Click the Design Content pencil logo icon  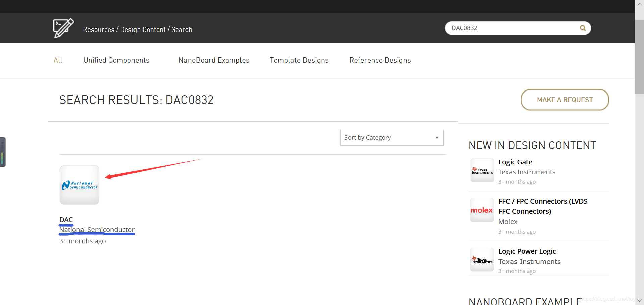point(63,28)
